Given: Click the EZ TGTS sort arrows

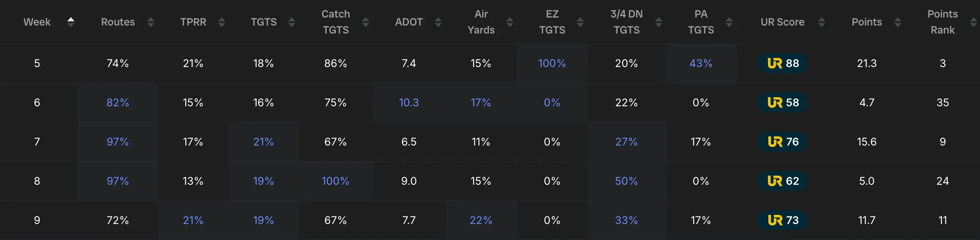Looking at the screenshot, I should coord(580,22).
